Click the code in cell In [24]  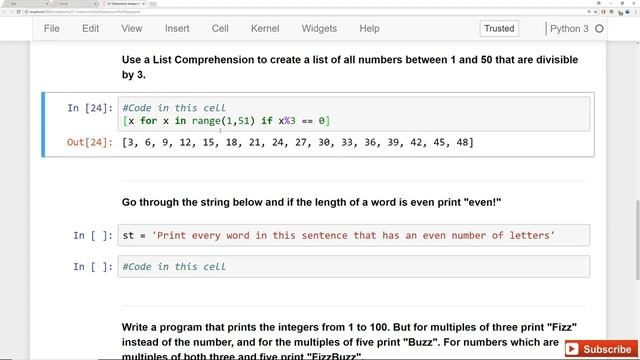coord(353,114)
